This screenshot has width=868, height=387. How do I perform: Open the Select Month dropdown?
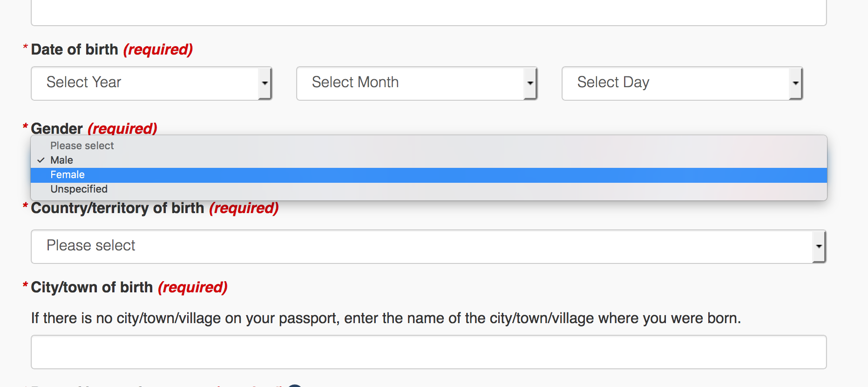[x=410, y=83]
